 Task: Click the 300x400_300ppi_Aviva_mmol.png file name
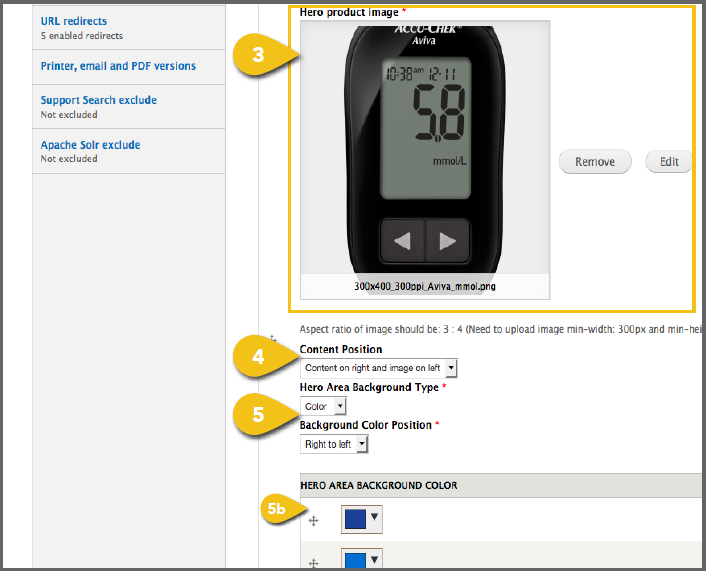(425, 286)
